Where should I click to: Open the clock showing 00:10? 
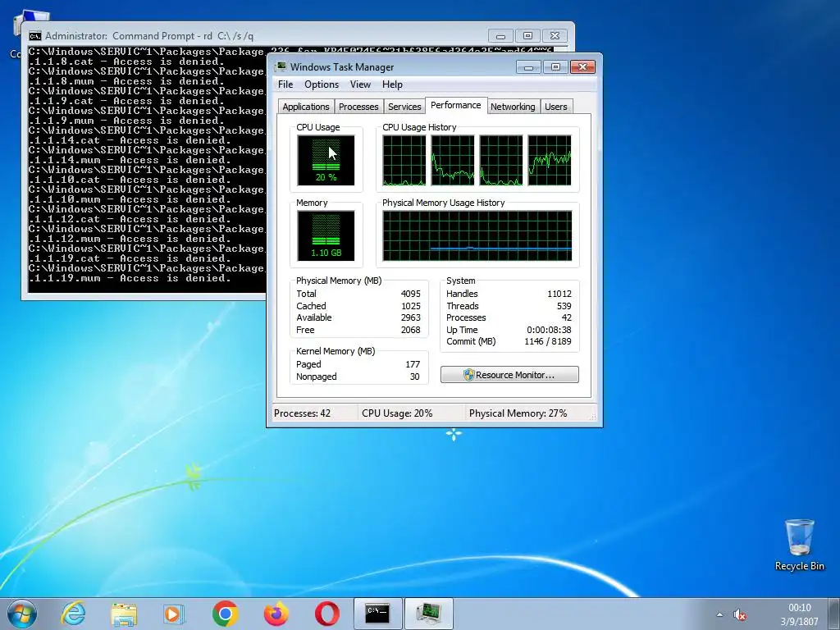(799, 614)
